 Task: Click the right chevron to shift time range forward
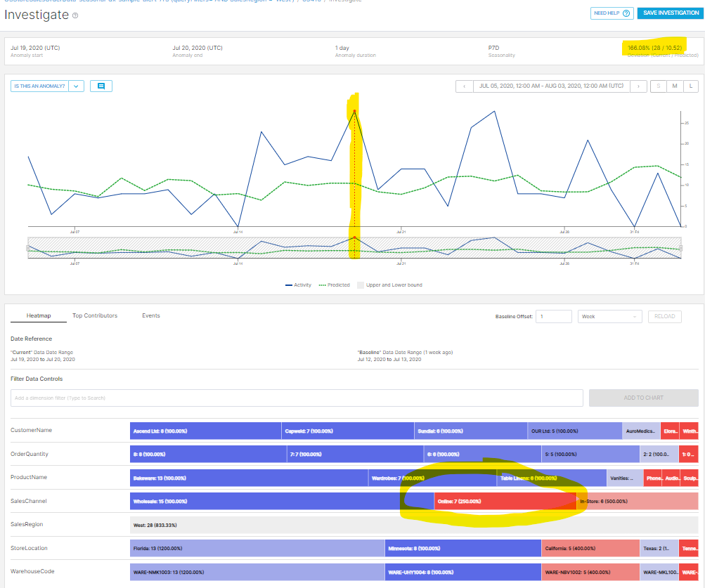[639, 86]
